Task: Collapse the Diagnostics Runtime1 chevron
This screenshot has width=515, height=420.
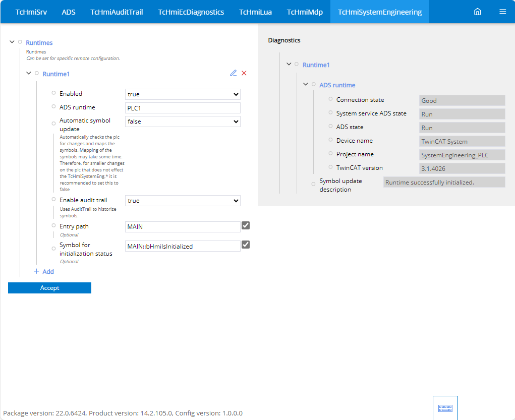Action: tap(289, 64)
